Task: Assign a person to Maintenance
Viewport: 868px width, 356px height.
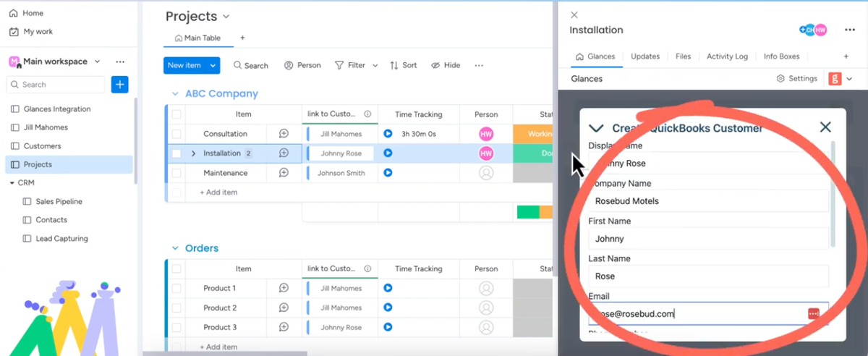Action: 486,173
